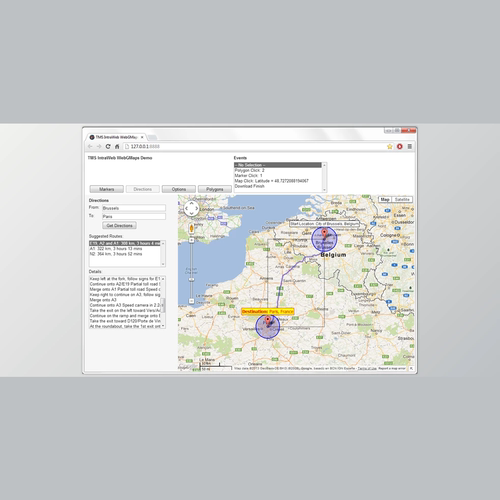Select the No Selection events entry
The width and height of the screenshot is (500, 500).
[x=278, y=165]
